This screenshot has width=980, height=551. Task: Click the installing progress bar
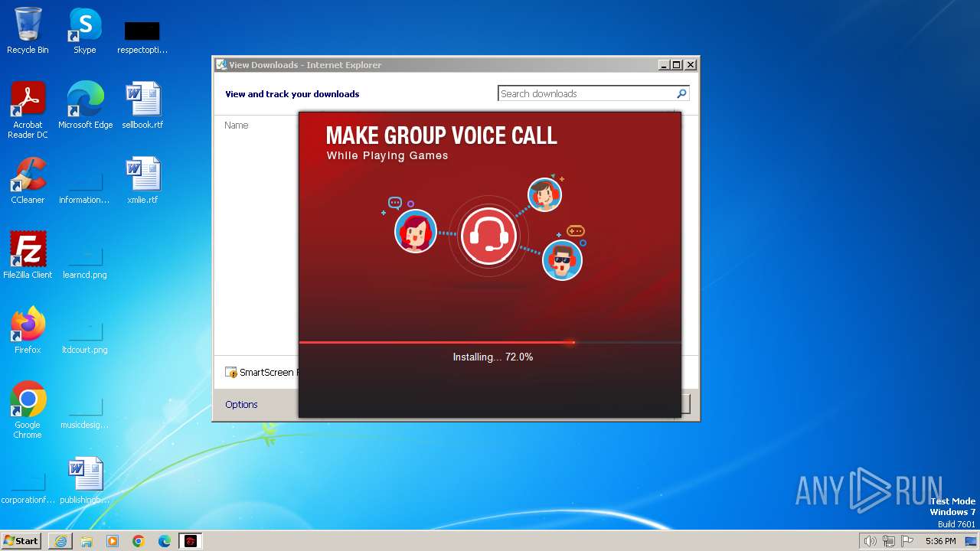point(490,342)
